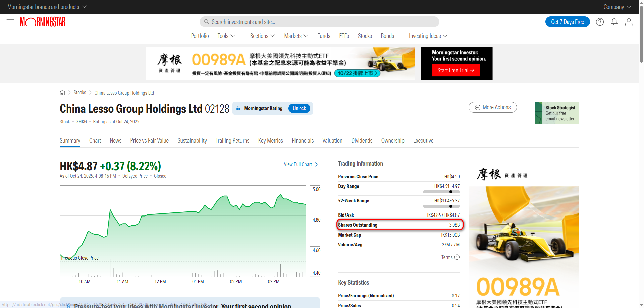The width and height of the screenshot is (644, 308).
Task: Click the 52-Week Range slider indicator
Action: (x=451, y=206)
